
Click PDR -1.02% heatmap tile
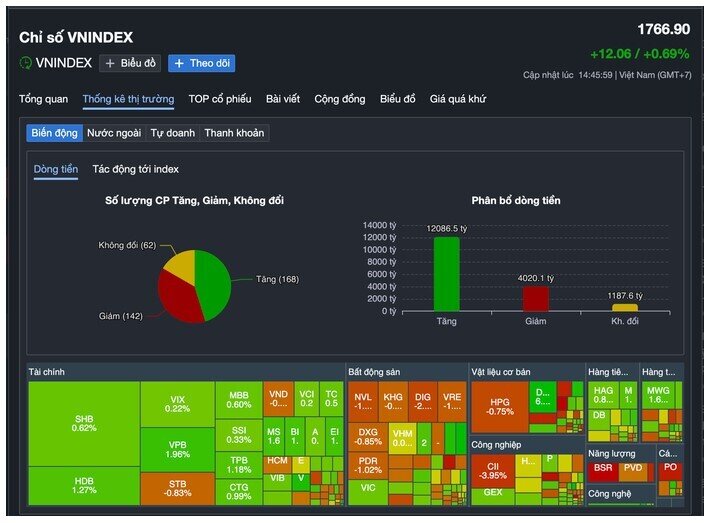click(368, 466)
